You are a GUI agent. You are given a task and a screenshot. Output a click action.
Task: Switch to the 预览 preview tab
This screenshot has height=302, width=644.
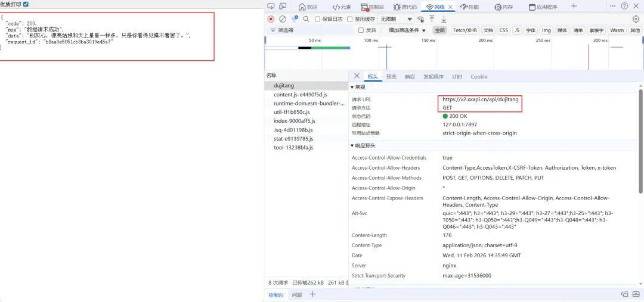pos(391,77)
